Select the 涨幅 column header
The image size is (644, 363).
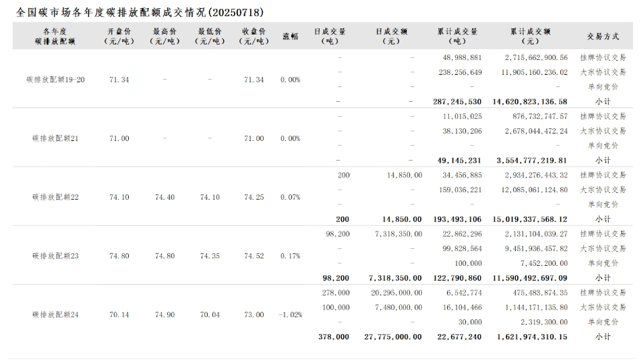pyautogui.click(x=290, y=36)
